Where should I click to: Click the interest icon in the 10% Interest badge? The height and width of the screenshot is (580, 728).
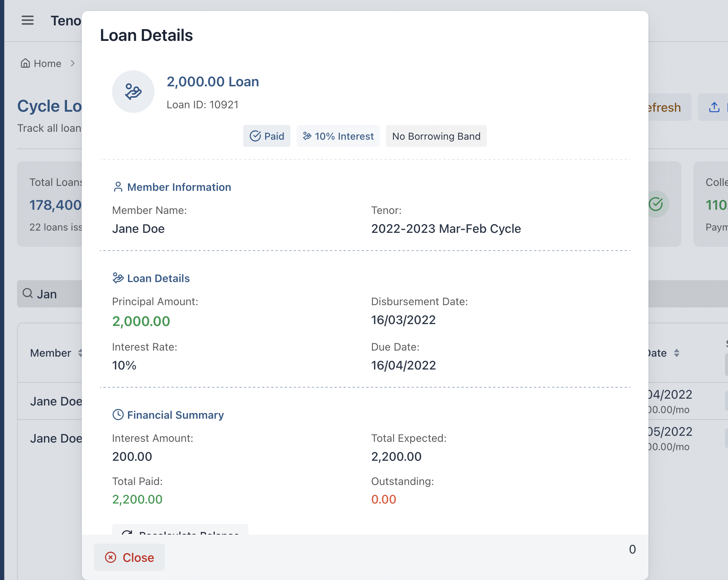[307, 136]
